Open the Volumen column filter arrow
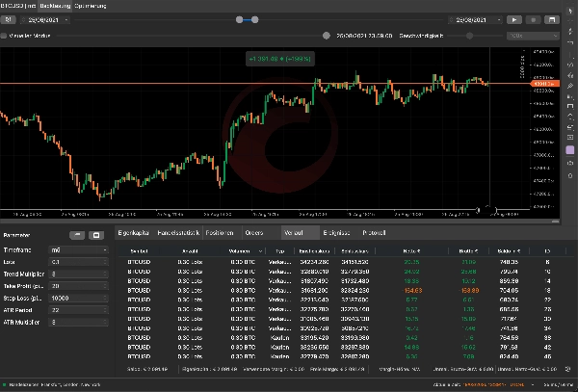Viewport: 578px width, 392px height. [x=260, y=251]
